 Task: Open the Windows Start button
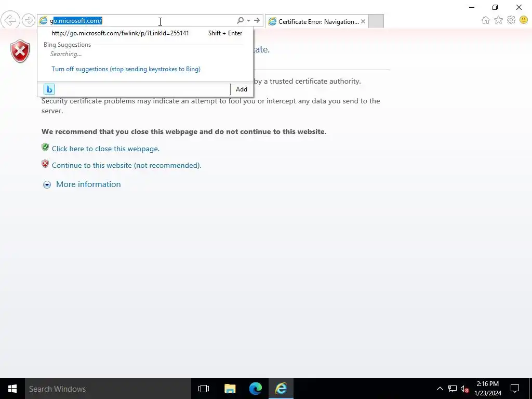pyautogui.click(x=12, y=389)
